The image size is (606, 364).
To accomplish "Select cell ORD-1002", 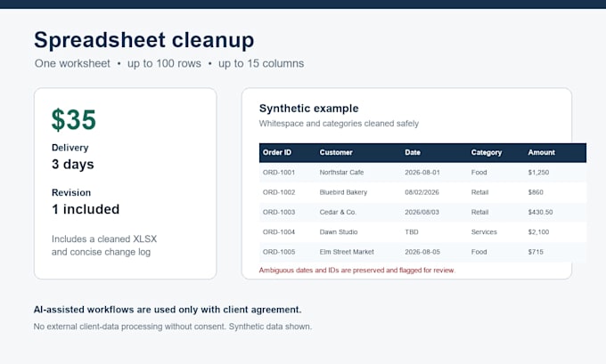I will click(x=279, y=192).
